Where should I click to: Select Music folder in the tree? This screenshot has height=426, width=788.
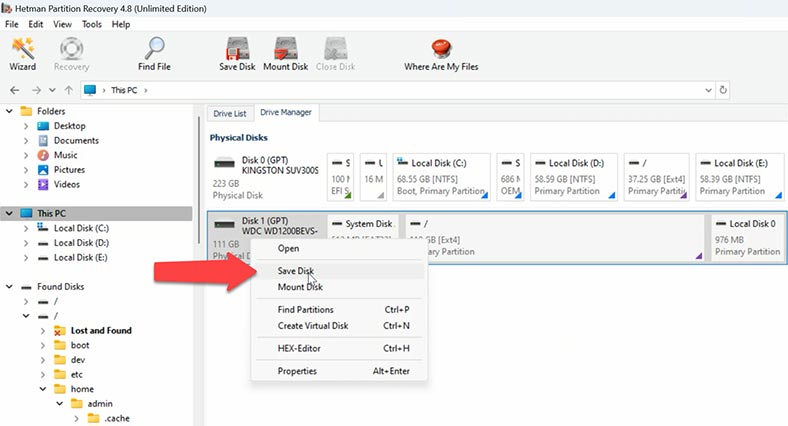point(65,155)
